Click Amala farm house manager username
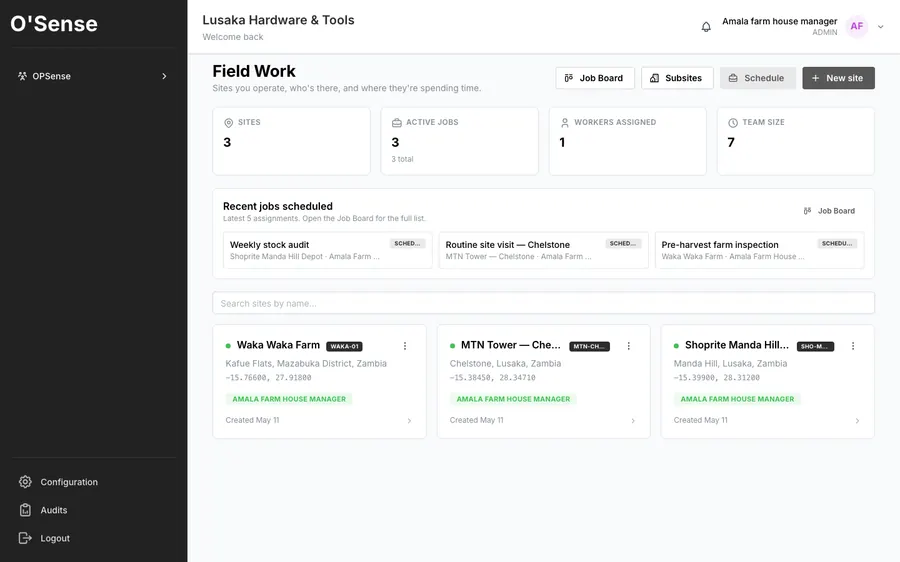Viewport: 900px width, 562px height. pyautogui.click(x=779, y=21)
